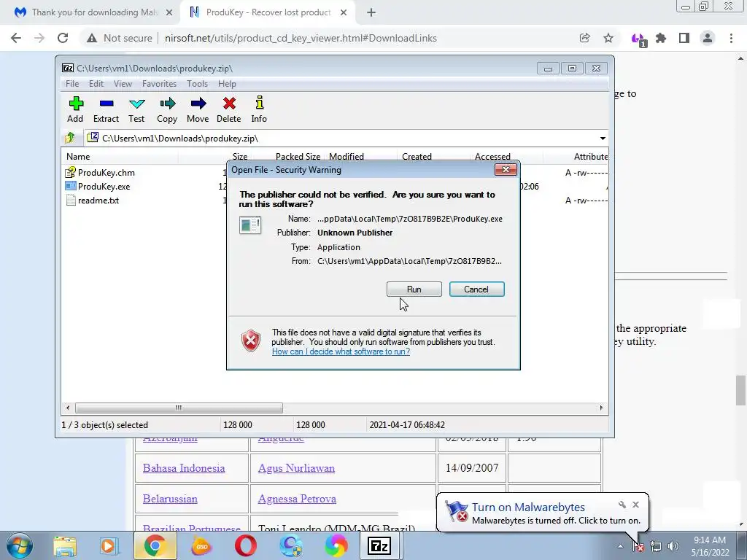
Task: Click the bookmark star icon
Action: pyautogui.click(x=608, y=38)
